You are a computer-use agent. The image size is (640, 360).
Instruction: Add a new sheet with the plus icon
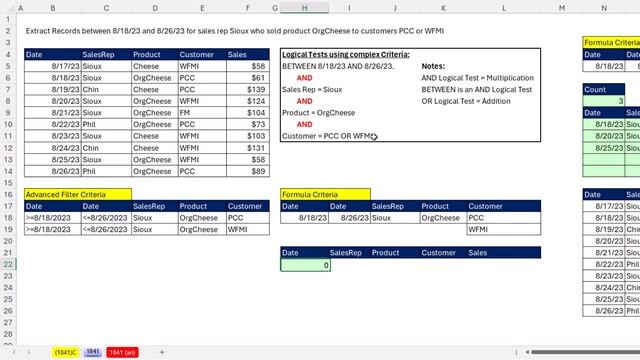(x=162, y=352)
